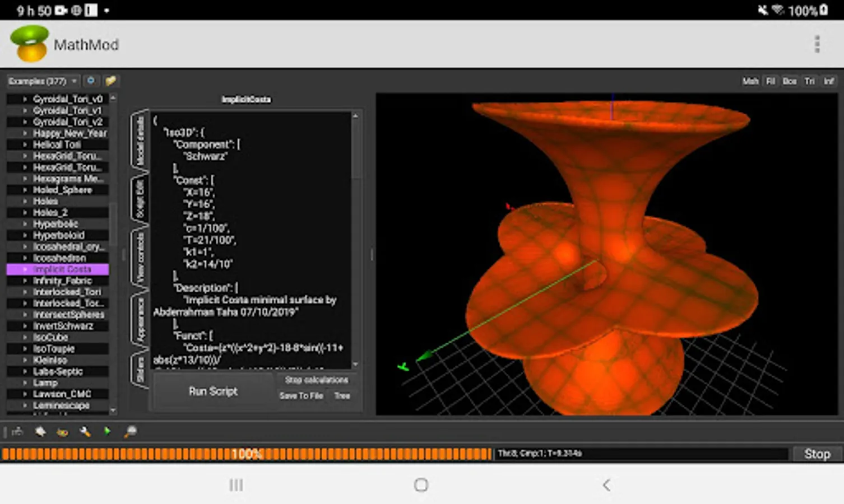
Task: Open the three-dot overflow menu
Action: [x=817, y=44]
